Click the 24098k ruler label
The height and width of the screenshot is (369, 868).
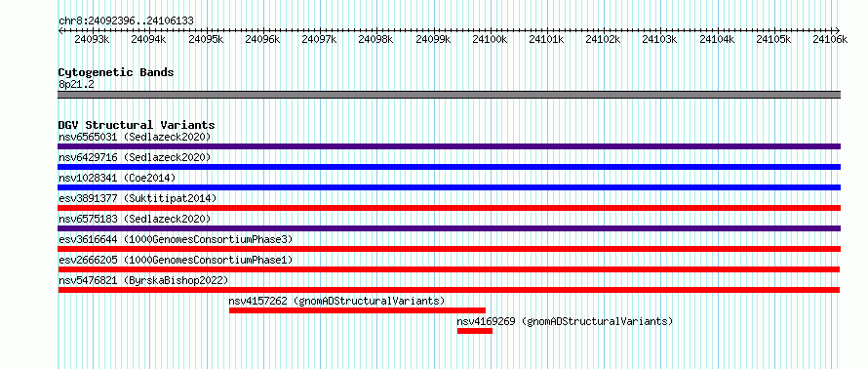point(375,39)
